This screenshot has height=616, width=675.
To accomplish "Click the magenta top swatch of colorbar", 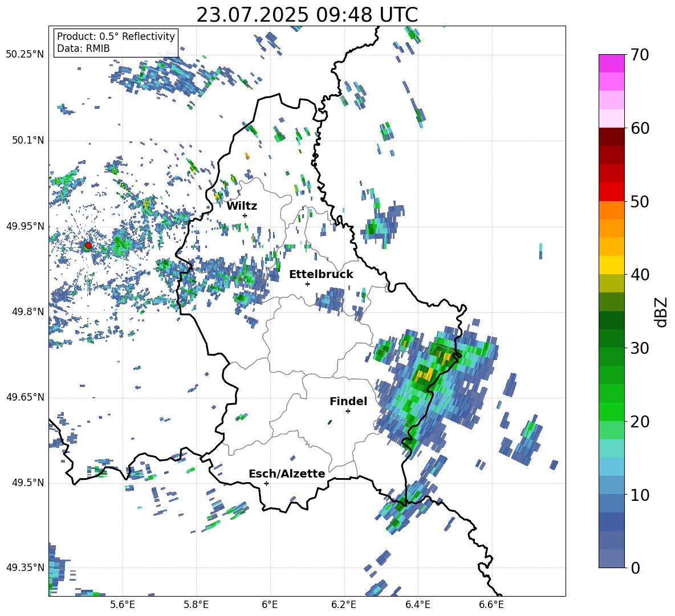I will point(611,63).
